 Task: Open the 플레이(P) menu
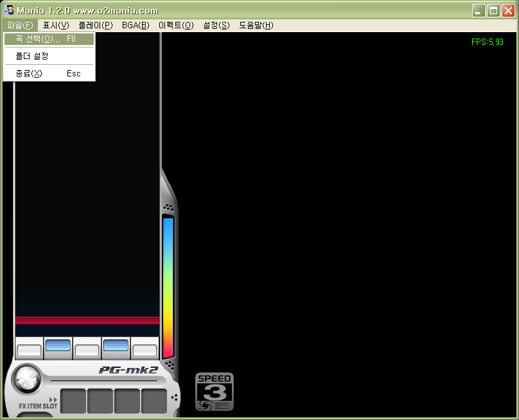coord(95,25)
